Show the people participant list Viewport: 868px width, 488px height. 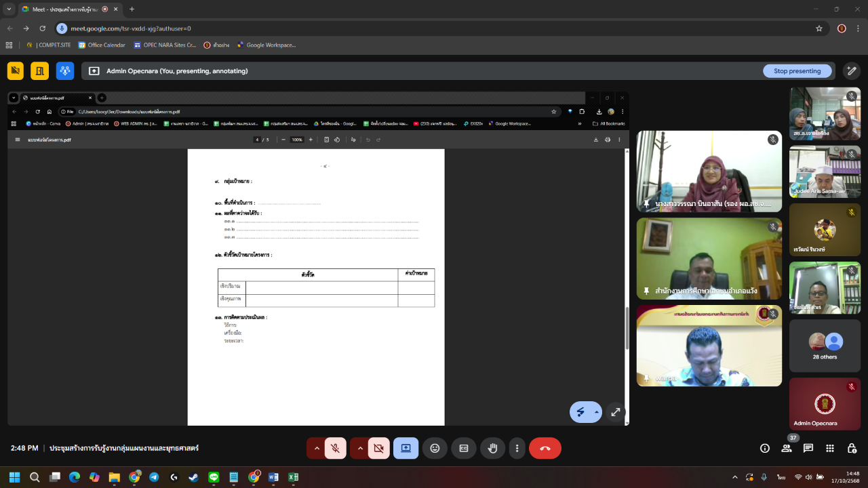(x=787, y=448)
